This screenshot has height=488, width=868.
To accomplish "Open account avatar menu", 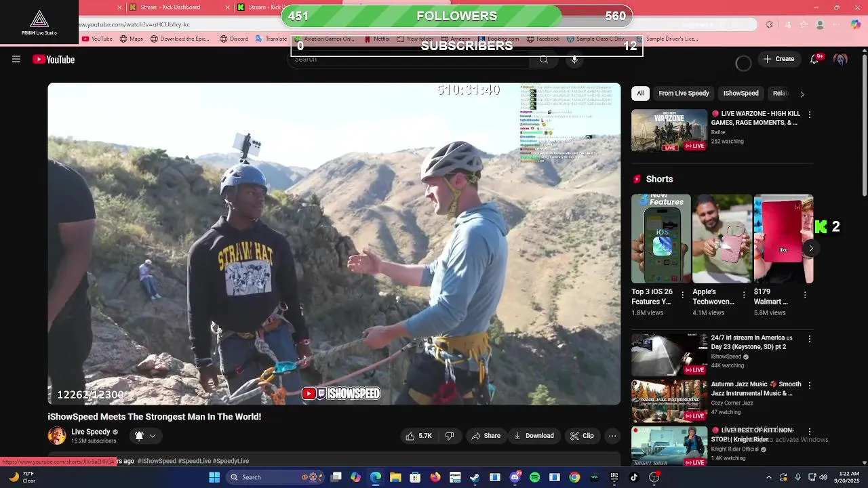I will (x=841, y=59).
